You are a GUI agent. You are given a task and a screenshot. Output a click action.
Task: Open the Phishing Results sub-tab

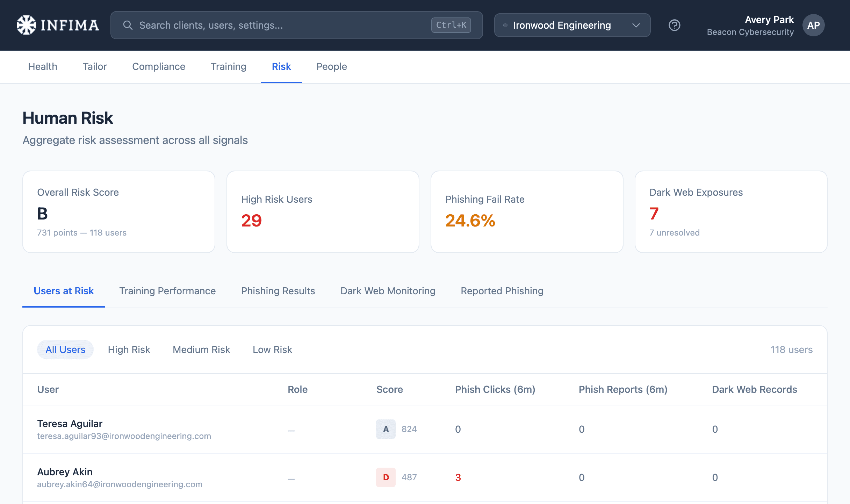click(x=278, y=291)
